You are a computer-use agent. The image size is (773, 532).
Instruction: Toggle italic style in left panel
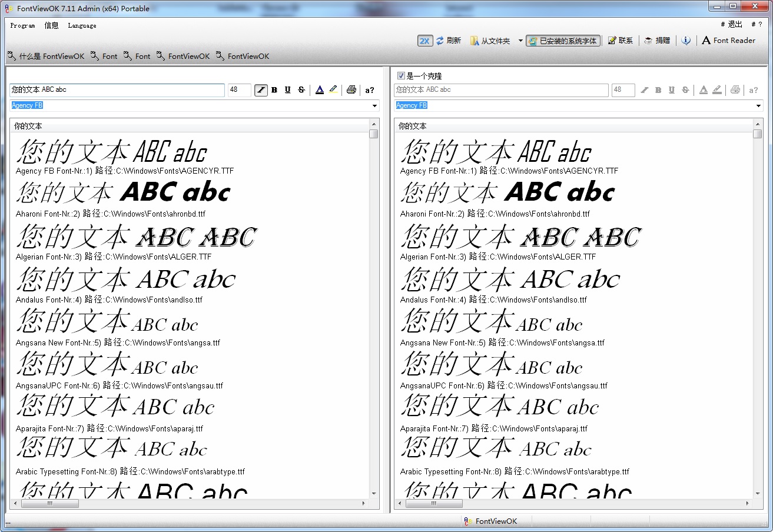tap(261, 90)
